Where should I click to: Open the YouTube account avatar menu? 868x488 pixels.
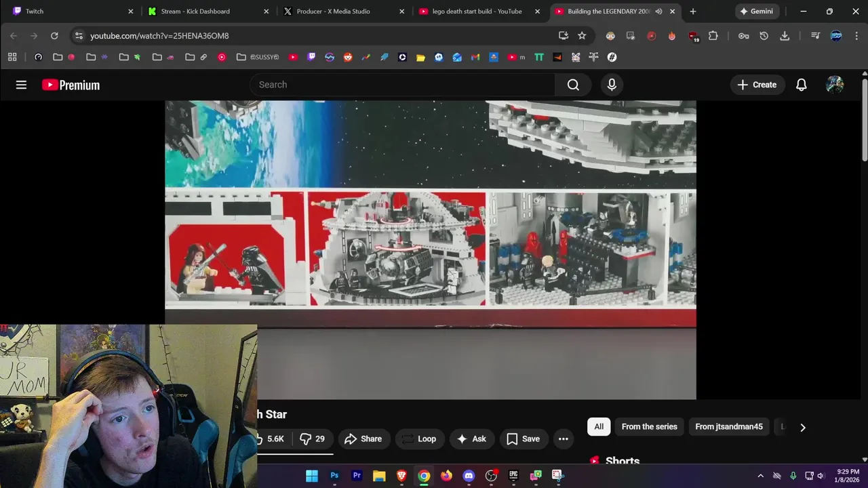835,85
